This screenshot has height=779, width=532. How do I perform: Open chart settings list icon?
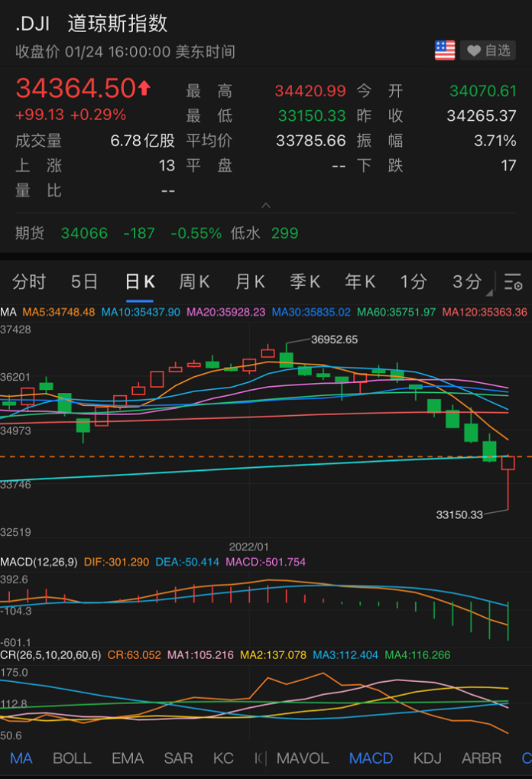(x=513, y=281)
